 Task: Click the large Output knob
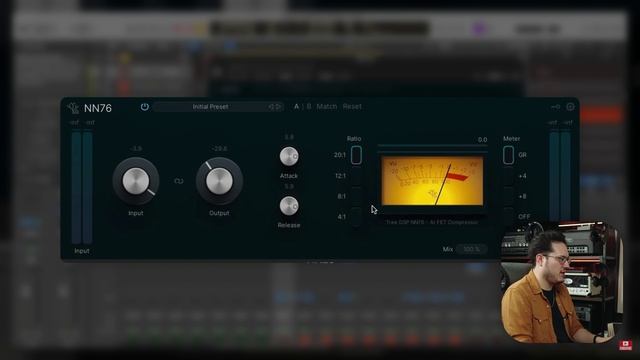pyautogui.click(x=219, y=181)
